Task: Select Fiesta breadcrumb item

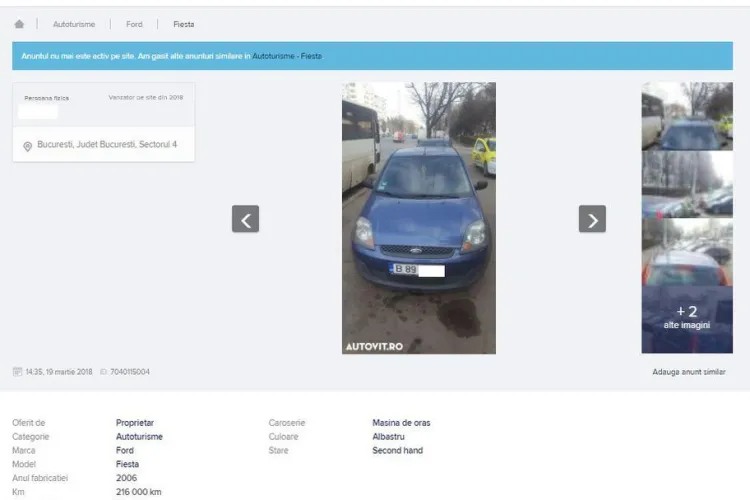Action: (x=183, y=24)
